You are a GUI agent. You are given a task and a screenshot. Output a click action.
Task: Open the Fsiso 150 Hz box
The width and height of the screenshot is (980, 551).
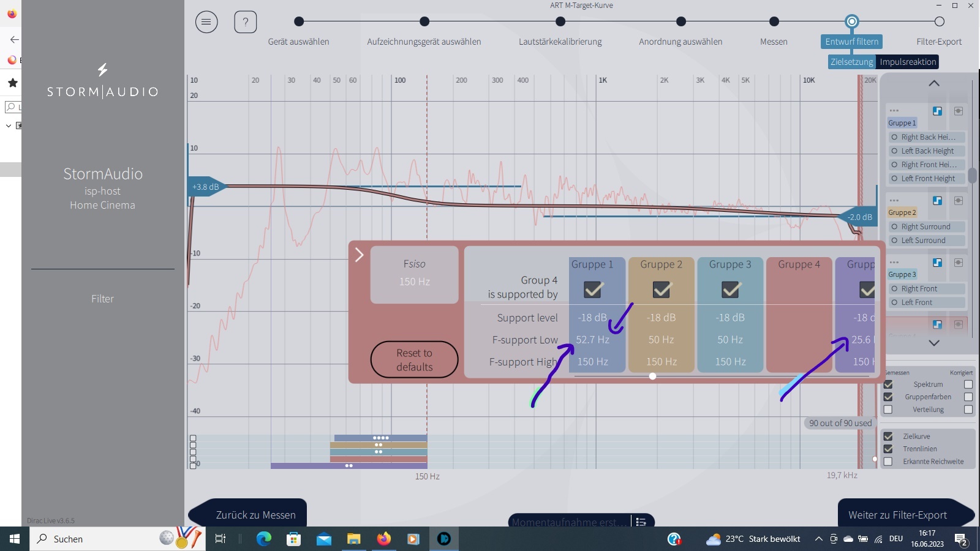click(x=415, y=274)
